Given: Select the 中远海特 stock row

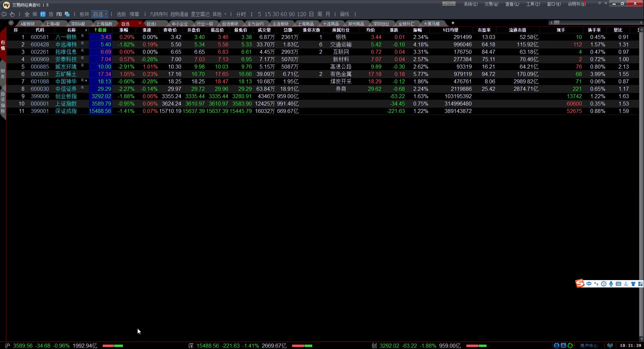Looking at the screenshot, I should click(x=322, y=44).
